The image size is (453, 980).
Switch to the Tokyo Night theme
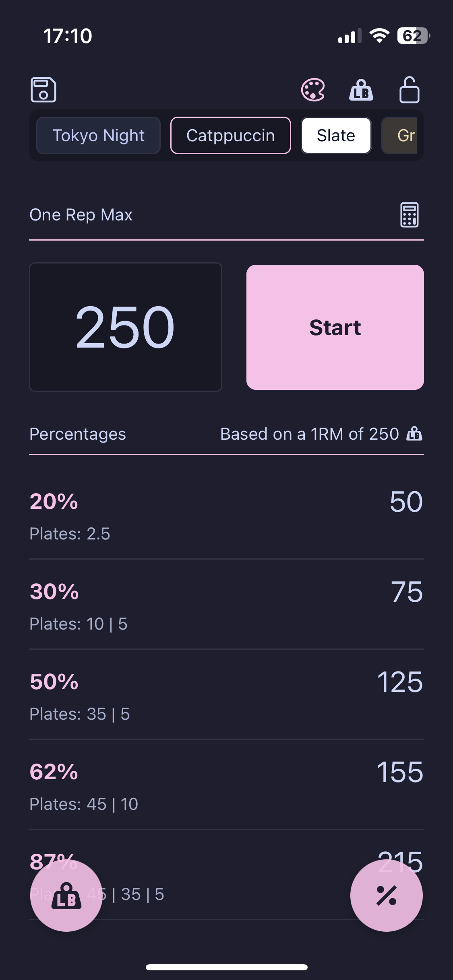click(99, 135)
